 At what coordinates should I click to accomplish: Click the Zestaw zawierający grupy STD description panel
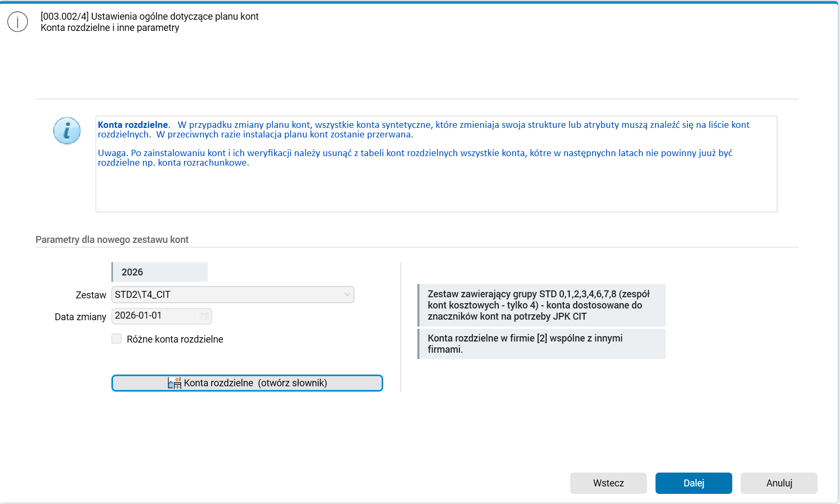coord(542,305)
